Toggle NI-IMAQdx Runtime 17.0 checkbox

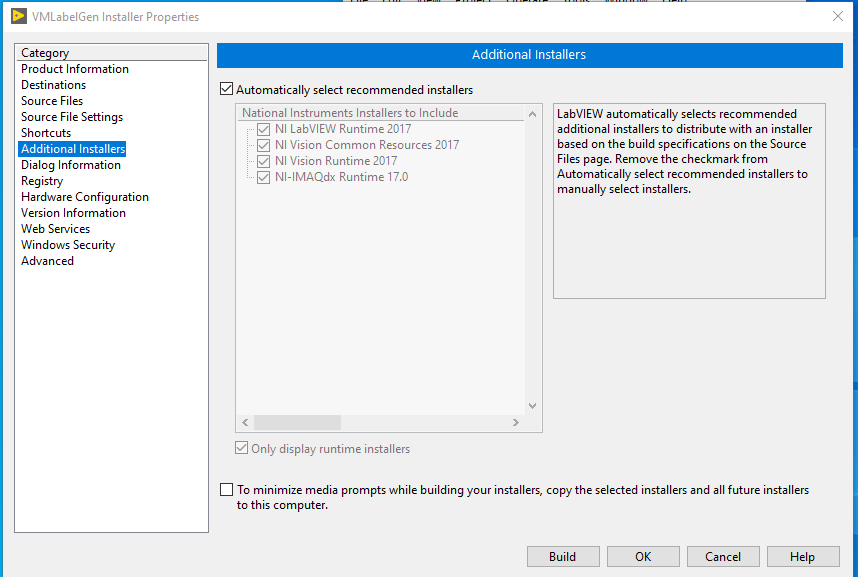coord(264,177)
